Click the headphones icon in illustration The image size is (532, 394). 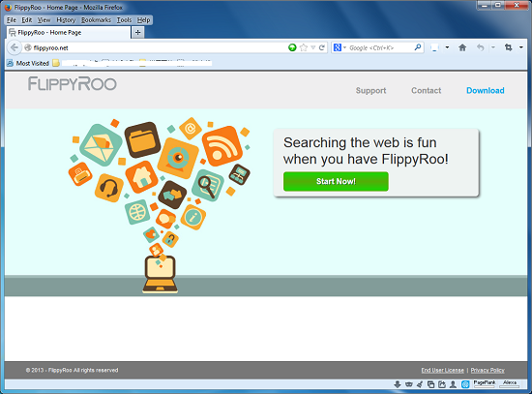coord(109,188)
